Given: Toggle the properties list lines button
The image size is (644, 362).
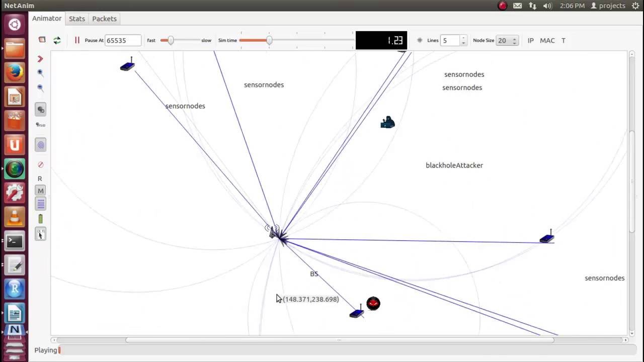Looking at the screenshot, I should [41, 204].
